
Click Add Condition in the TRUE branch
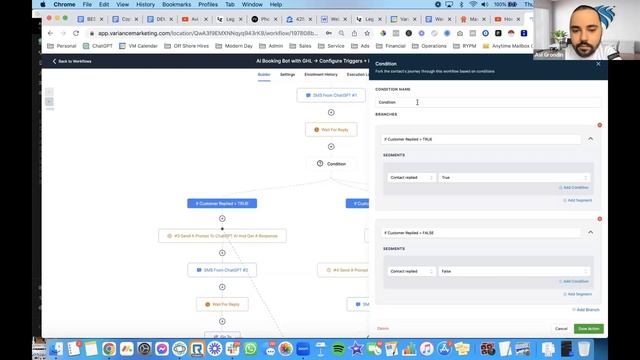[573, 187]
